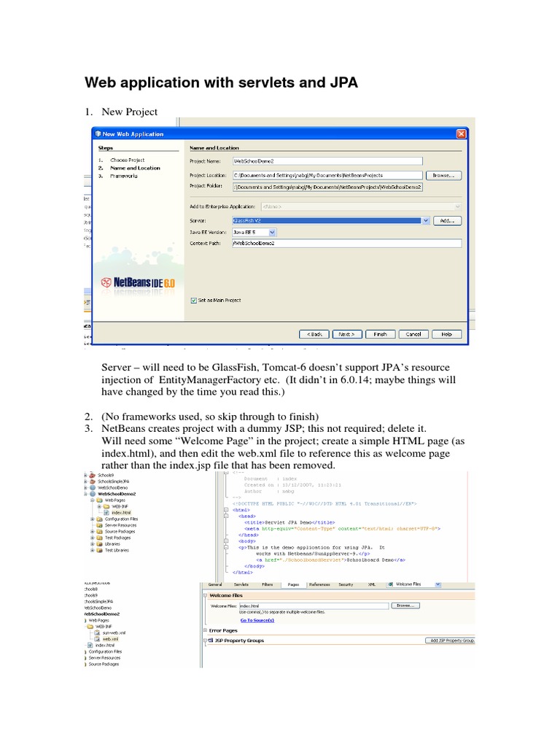
Task: Collapse the WebSchoolDemo2 project node
Action: (86, 494)
